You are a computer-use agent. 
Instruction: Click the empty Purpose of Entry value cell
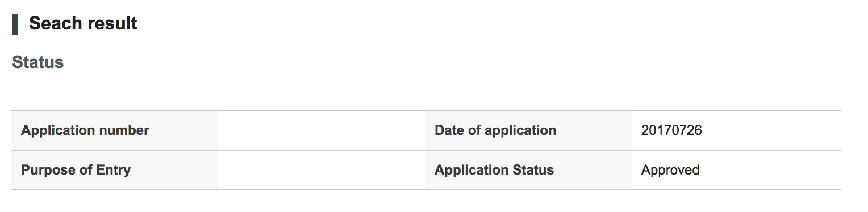point(322,170)
